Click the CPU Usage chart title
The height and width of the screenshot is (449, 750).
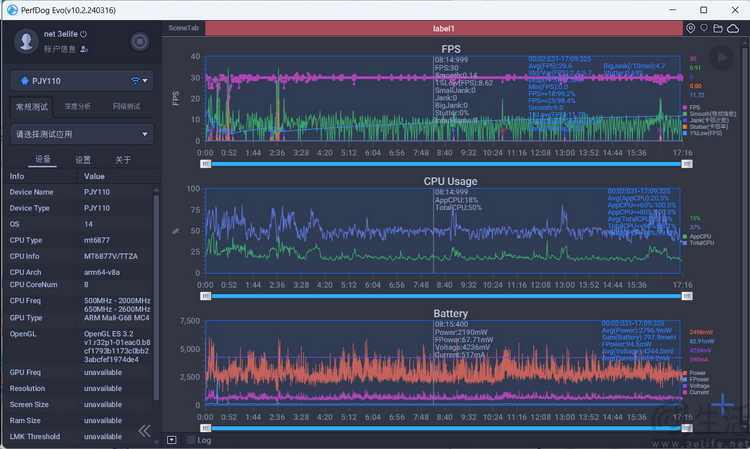coord(451,181)
